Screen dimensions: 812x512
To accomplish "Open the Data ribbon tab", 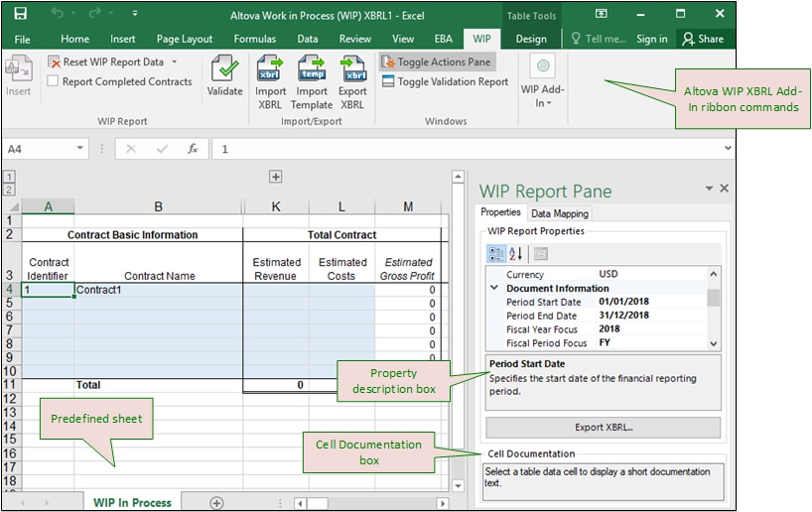I will [307, 39].
